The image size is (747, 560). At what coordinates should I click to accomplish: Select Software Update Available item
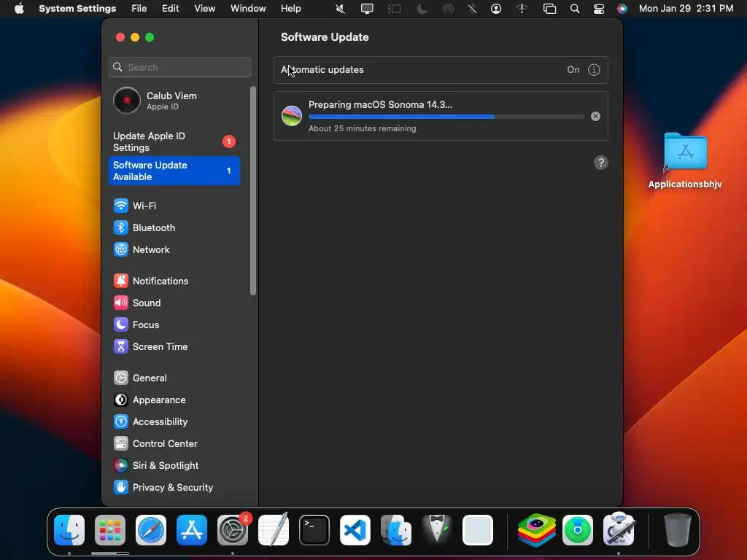(x=174, y=171)
